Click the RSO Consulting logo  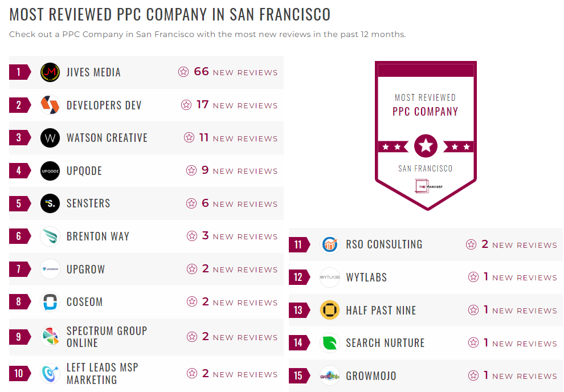point(329,244)
